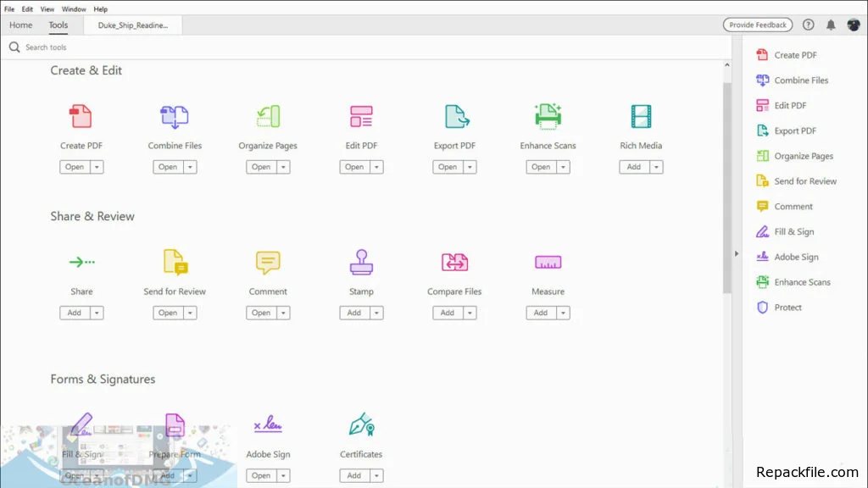Click Open button under Comment
Viewport: 868px width, 488px height.
pos(261,313)
